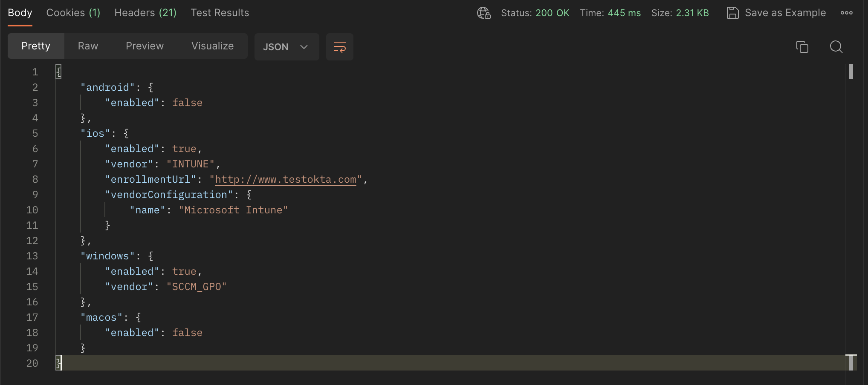This screenshot has height=385, width=868.
Task: Open the Headers (21) tab
Action: (145, 13)
